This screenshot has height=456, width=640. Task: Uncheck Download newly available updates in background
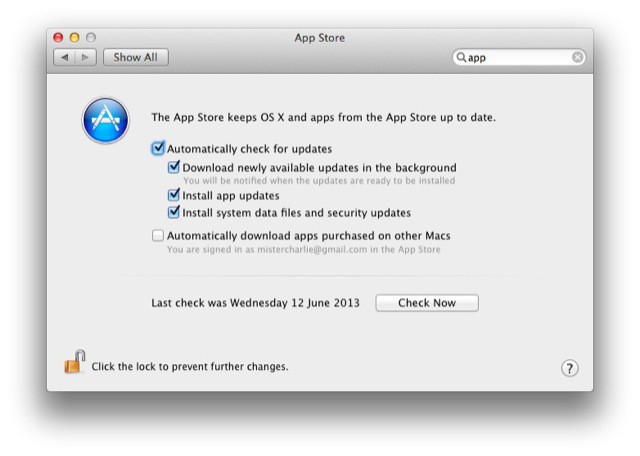click(174, 168)
